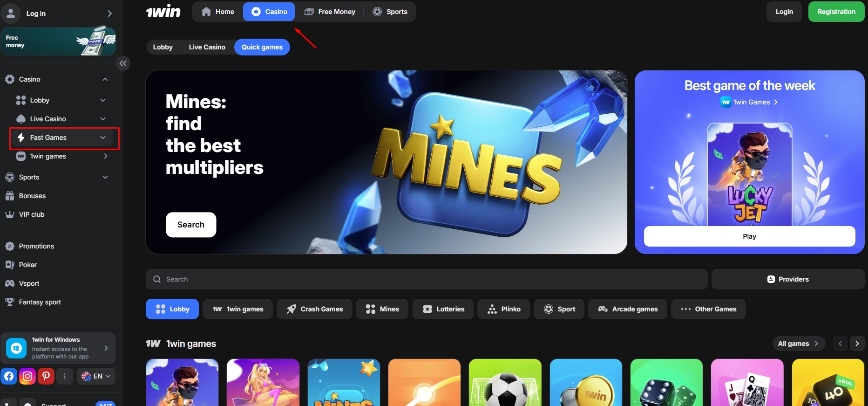This screenshot has width=868, height=406.
Task: Click the 1win logo
Action: (163, 12)
